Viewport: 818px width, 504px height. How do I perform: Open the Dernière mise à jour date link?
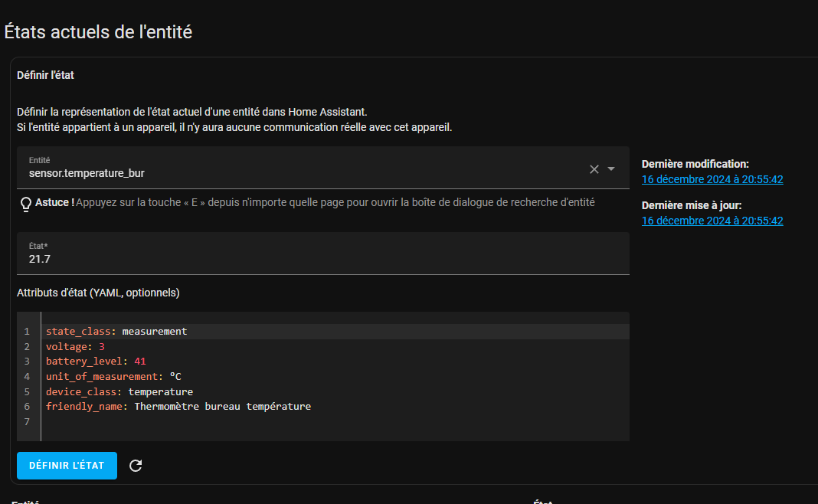712,221
